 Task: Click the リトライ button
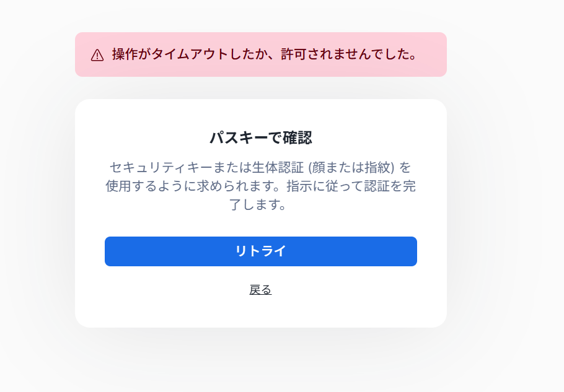pyautogui.click(x=260, y=251)
